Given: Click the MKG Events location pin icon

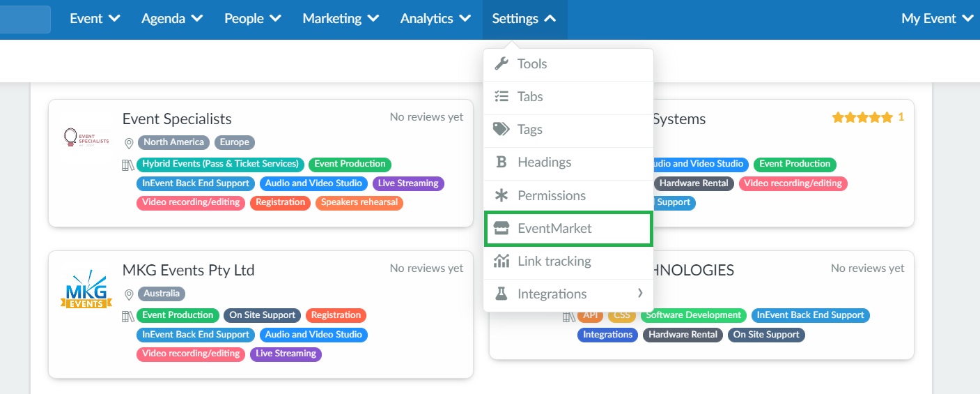Looking at the screenshot, I should coord(129,294).
